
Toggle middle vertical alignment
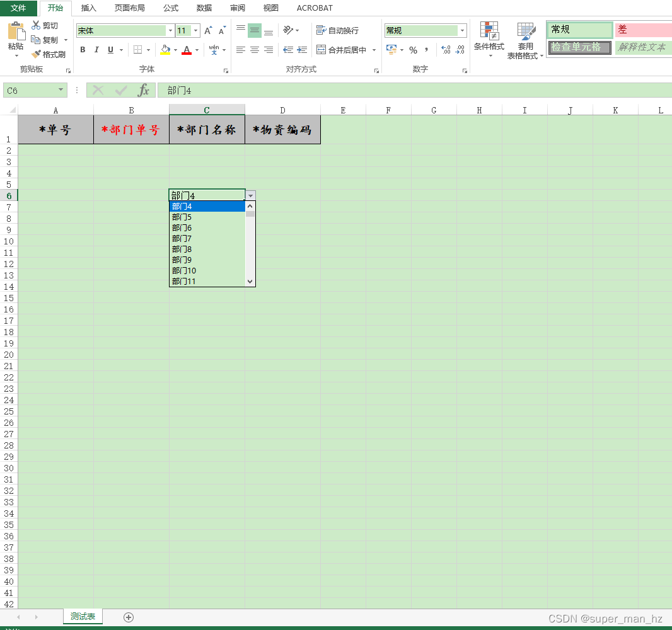pyautogui.click(x=255, y=30)
